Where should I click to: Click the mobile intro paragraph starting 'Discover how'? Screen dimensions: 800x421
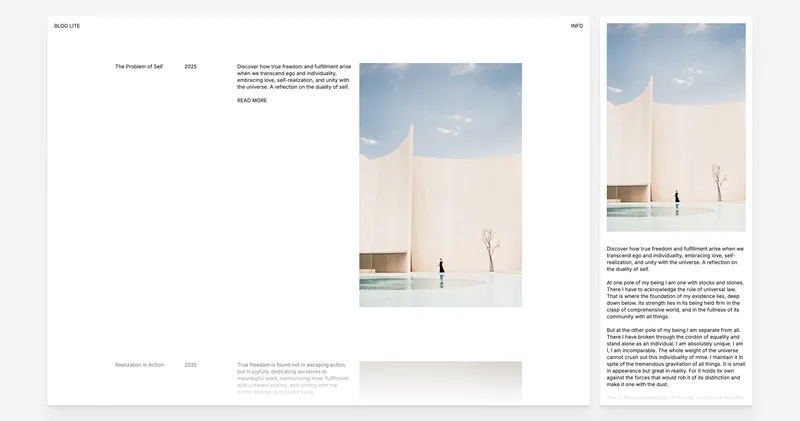point(675,258)
